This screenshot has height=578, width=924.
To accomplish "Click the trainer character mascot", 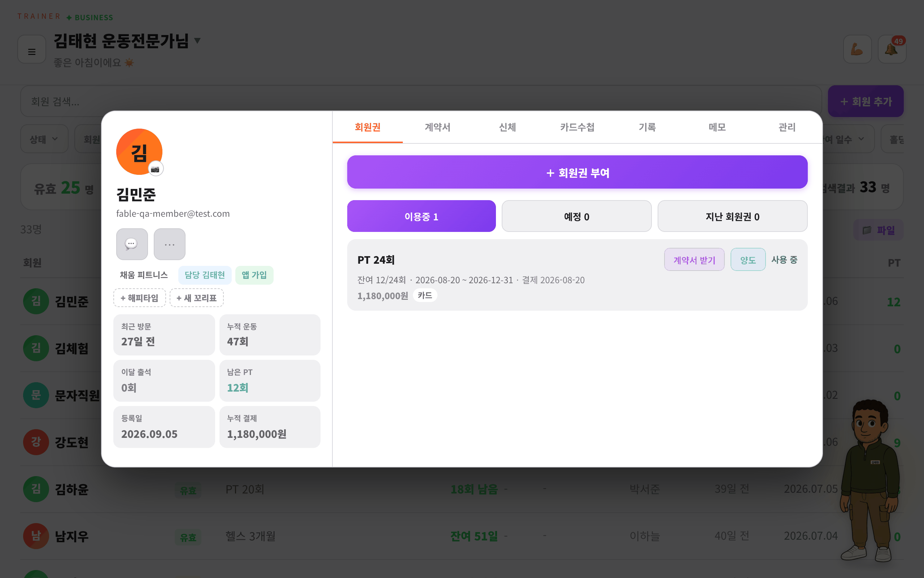I will point(871,481).
